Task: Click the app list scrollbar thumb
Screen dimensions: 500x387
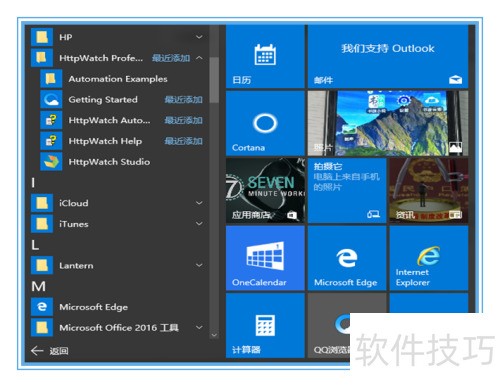Action: click(x=214, y=80)
